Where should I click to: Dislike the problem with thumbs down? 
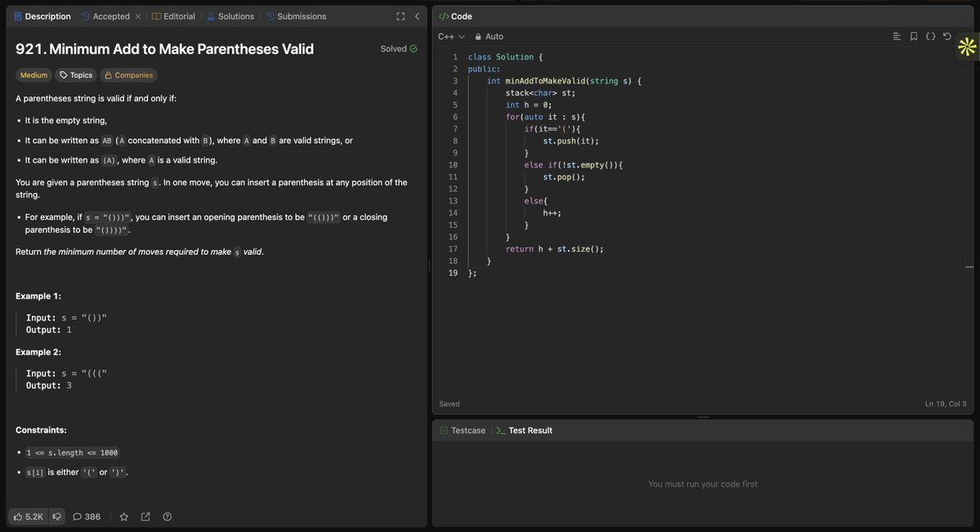pyautogui.click(x=57, y=516)
